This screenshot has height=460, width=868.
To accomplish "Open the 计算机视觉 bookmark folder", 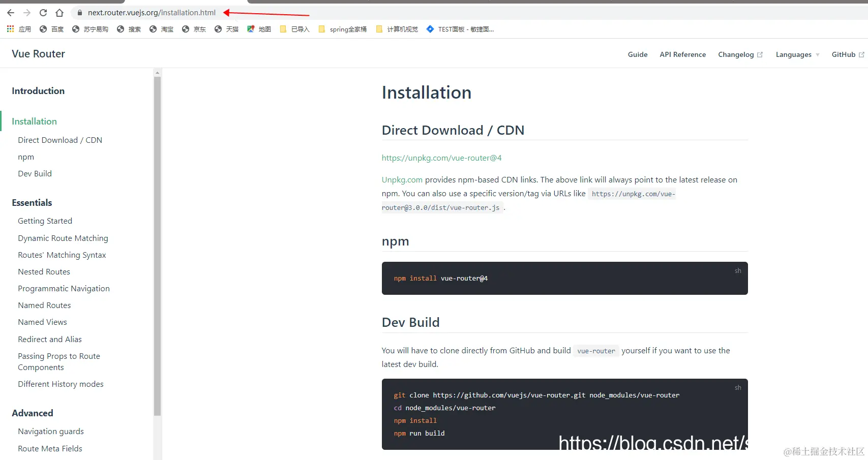I will pyautogui.click(x=397, y=29).
